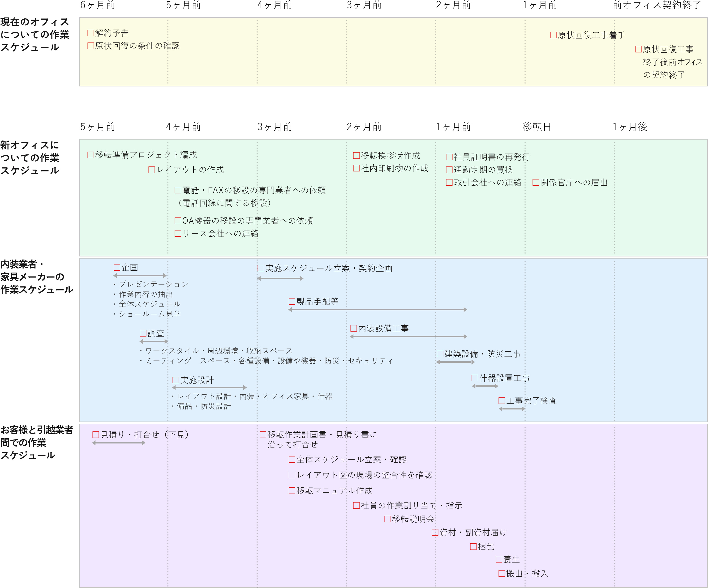Select the 6ヶ月前 column header
Screen dimensions: 708x588
pos(98,5)
